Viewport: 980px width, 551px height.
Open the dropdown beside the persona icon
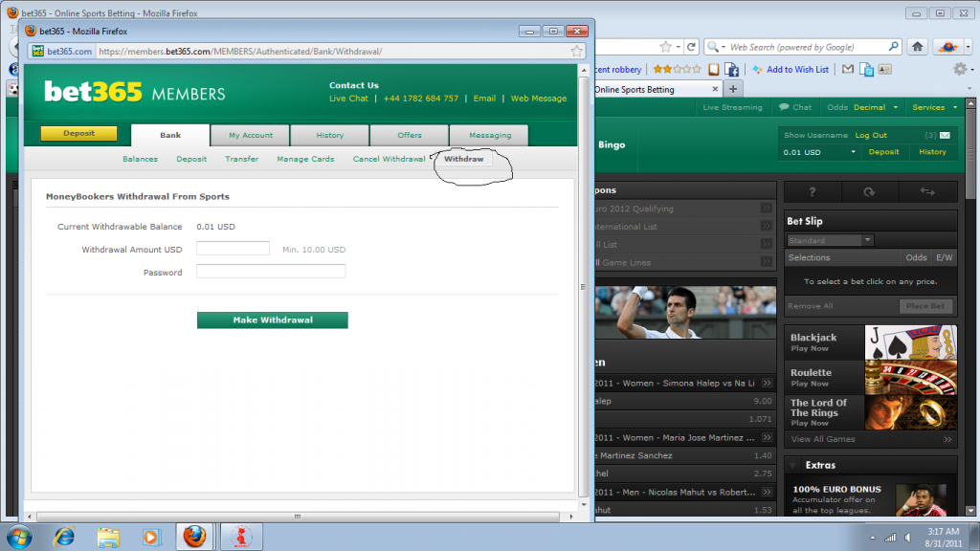(x=969, y=47)
